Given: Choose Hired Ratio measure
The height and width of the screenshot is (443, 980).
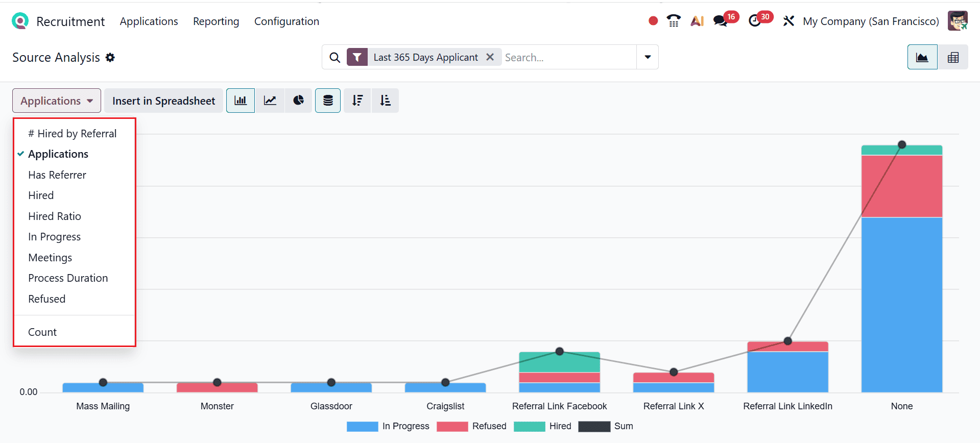Looking at the screenshot, I should [x=75, y=216].
